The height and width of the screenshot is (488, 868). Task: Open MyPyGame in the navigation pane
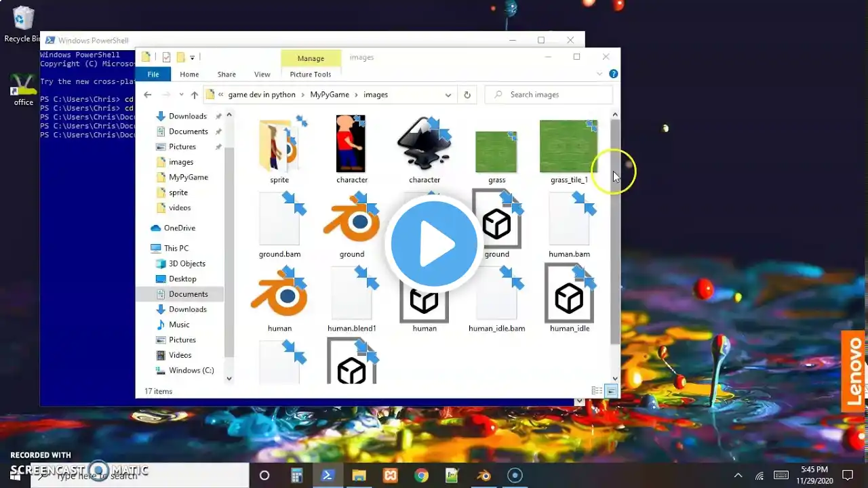188,177
